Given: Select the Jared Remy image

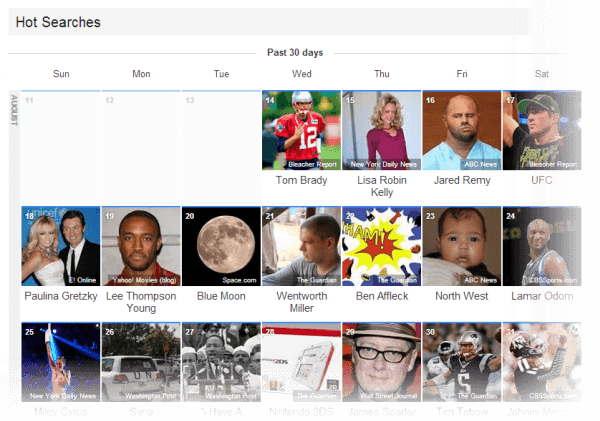Looking at the screenshot, I should click(x=461, y=130).
